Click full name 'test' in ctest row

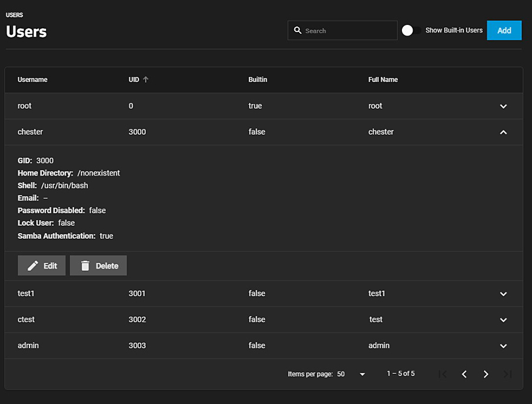[x=376, y=319]
